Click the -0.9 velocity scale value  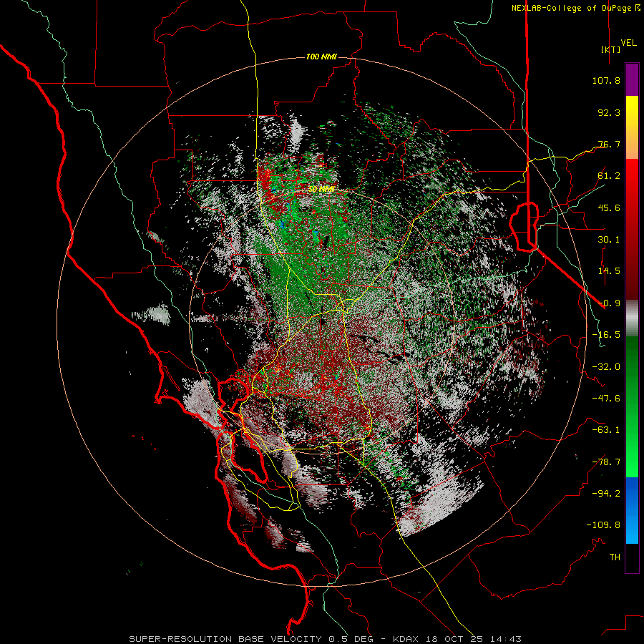[609, 303]
